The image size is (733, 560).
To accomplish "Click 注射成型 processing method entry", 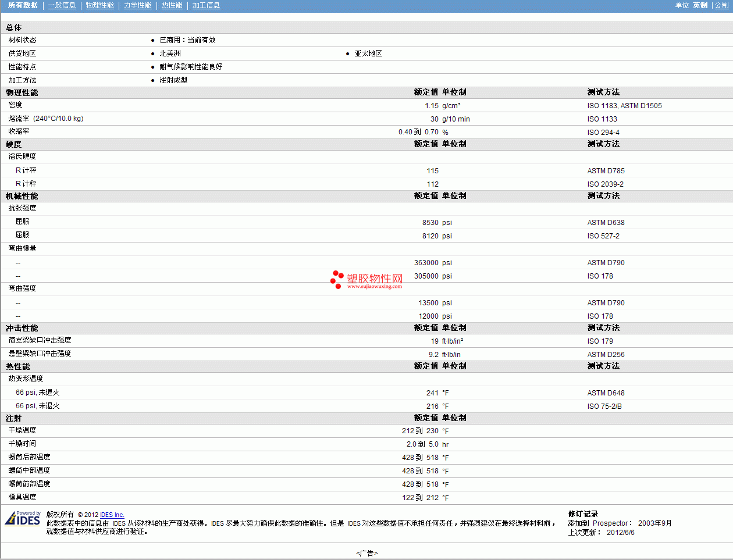I will 173,80.
